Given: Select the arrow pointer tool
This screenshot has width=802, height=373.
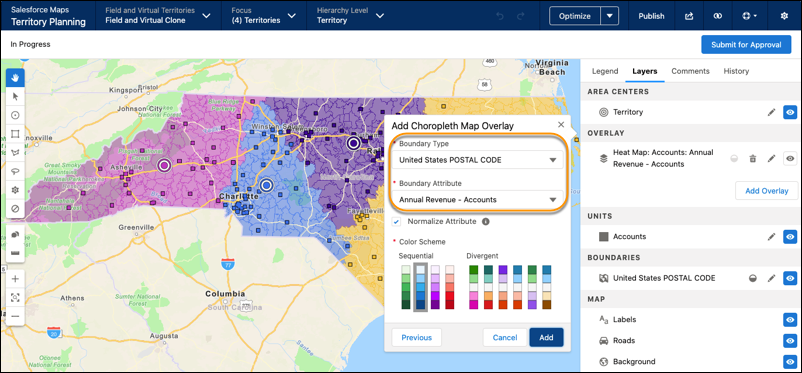Looking at the screenshot, I should pyautogui.click(x=15, y=96).
